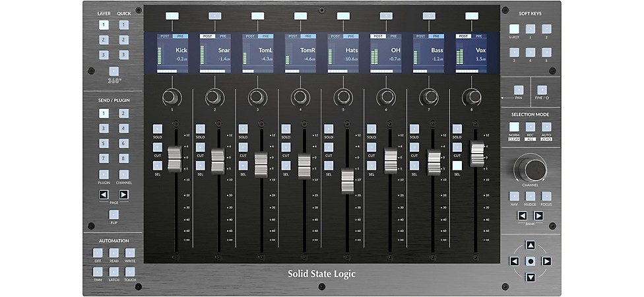Set automation to OFF
Image resolution: width=644 pixels, height=297 pixels.
point(98,253)
